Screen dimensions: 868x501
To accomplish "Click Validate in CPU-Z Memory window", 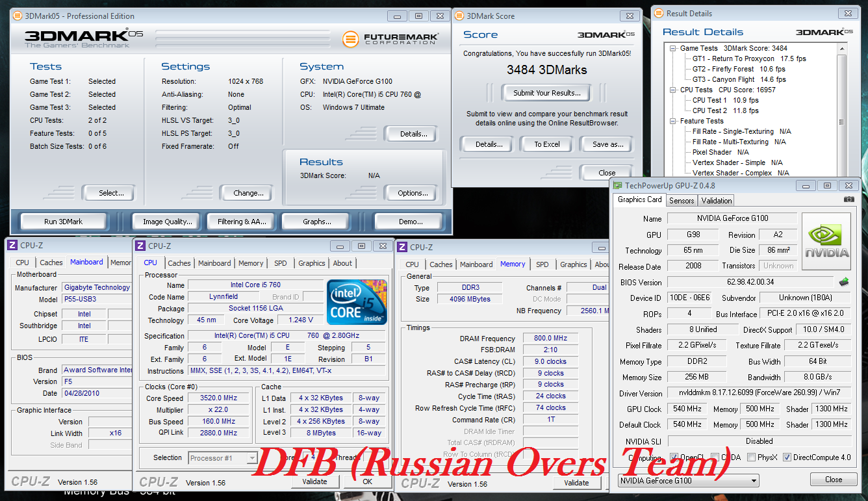I will 576,483.
